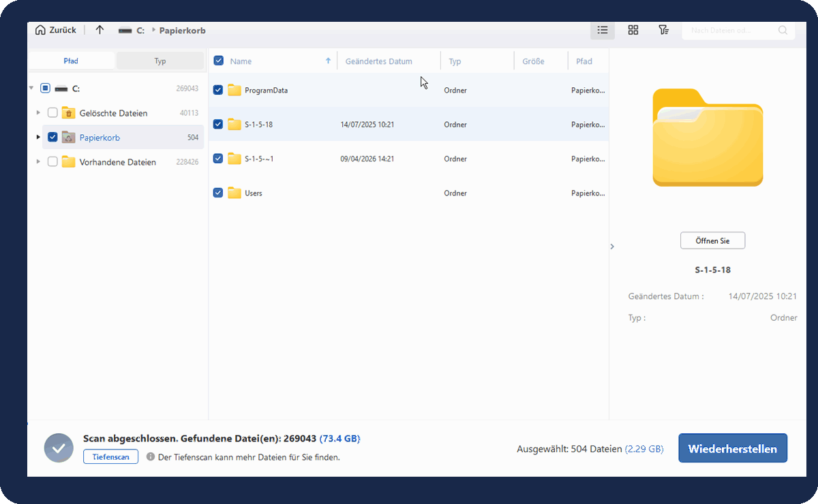This screenshot has width=818, height=504.
Task: Select the Pfad tab
Action: (72, 61)
